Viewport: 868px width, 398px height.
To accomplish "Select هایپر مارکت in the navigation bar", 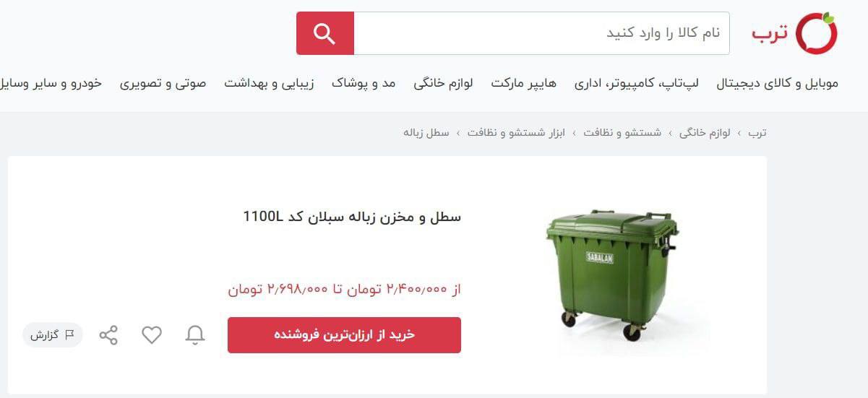I will tap(524, 83).
